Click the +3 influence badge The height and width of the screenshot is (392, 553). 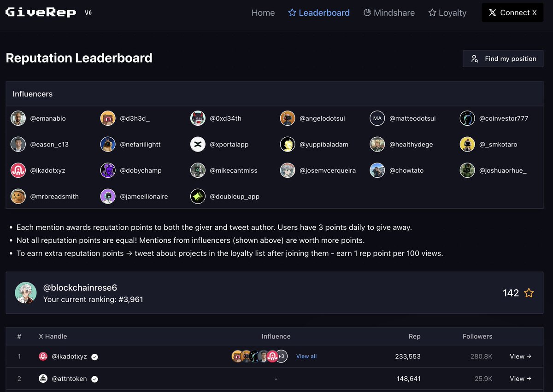pos(281,357)
